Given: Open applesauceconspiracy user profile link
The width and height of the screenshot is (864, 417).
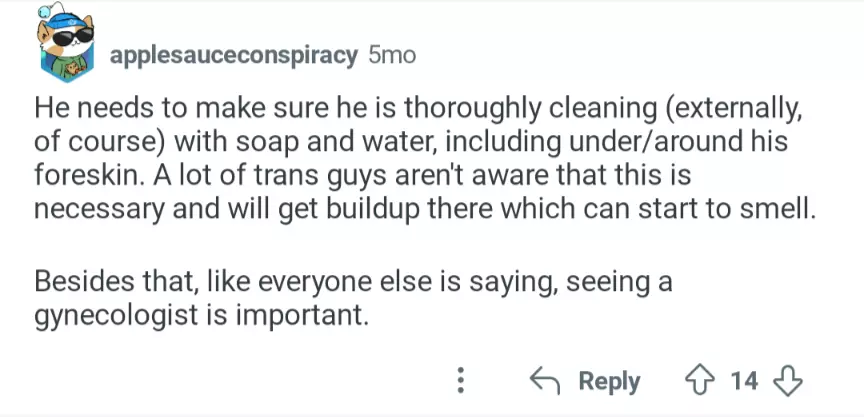Looking at the screenshot, I should (x=233, y=55).
